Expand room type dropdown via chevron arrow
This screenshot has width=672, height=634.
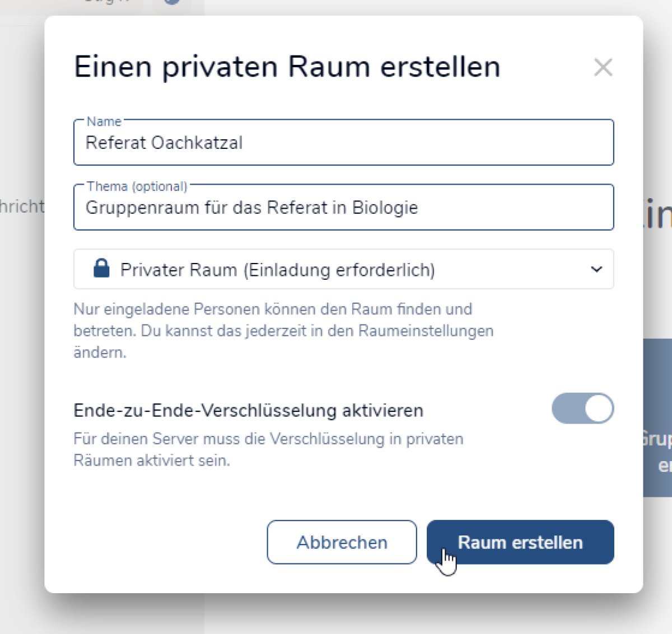coord(596,270)
